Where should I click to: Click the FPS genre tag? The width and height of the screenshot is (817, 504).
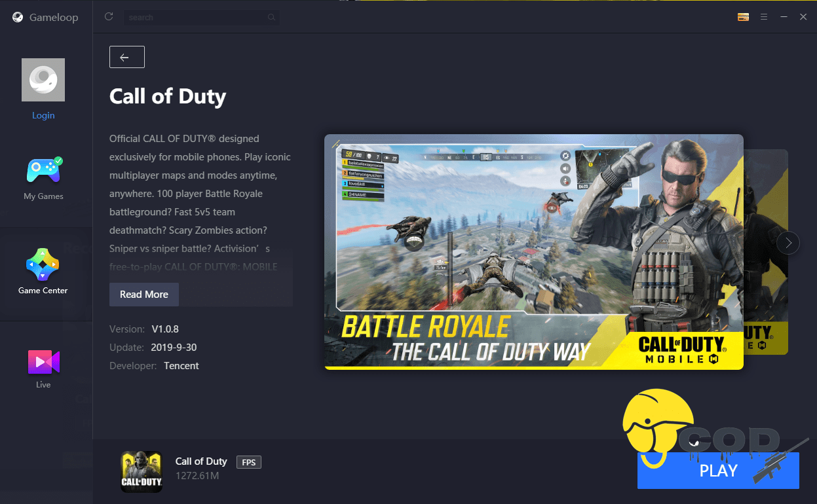(x=249, y=462)
